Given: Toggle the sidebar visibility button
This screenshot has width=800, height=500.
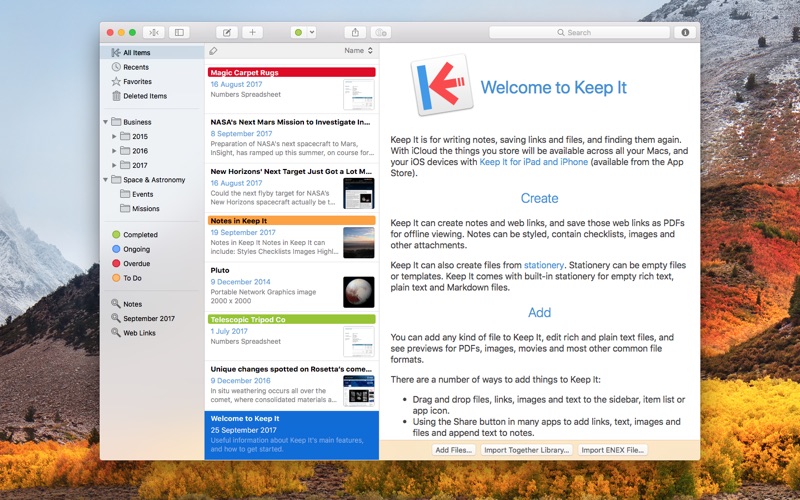Looking at the screenshot, I should pyautogui.click(x=180, y=32).
